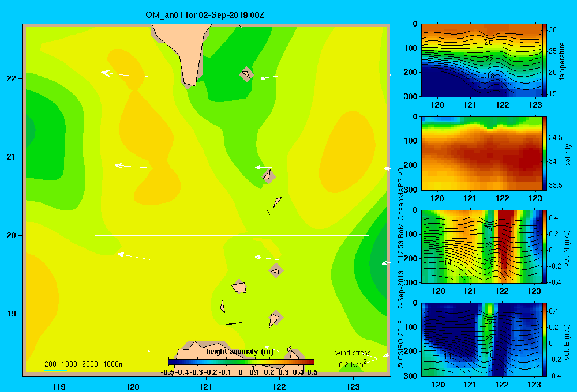Click the temperature colorbar
577x392 pixels.
(544, 61)
